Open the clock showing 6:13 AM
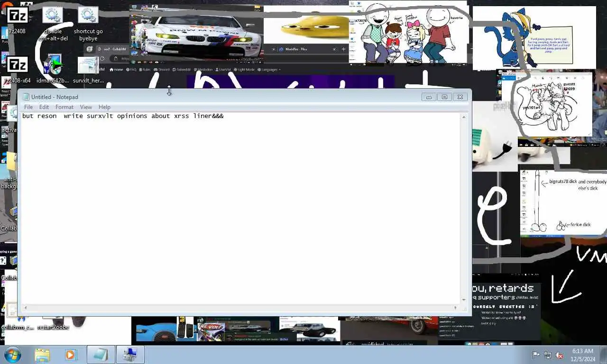607x364 pixels. 583,355
